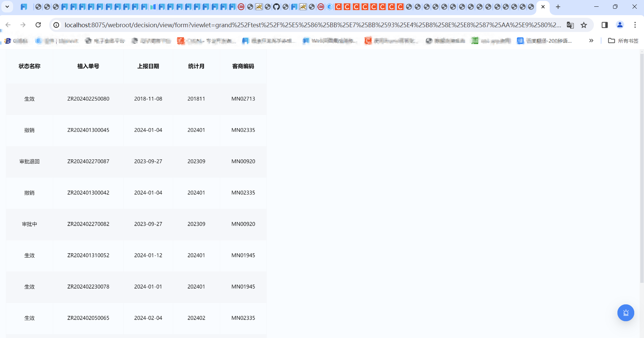Click the 客商编码 column header
Viewport: 644px width, 338px height.
pos(243,66)
